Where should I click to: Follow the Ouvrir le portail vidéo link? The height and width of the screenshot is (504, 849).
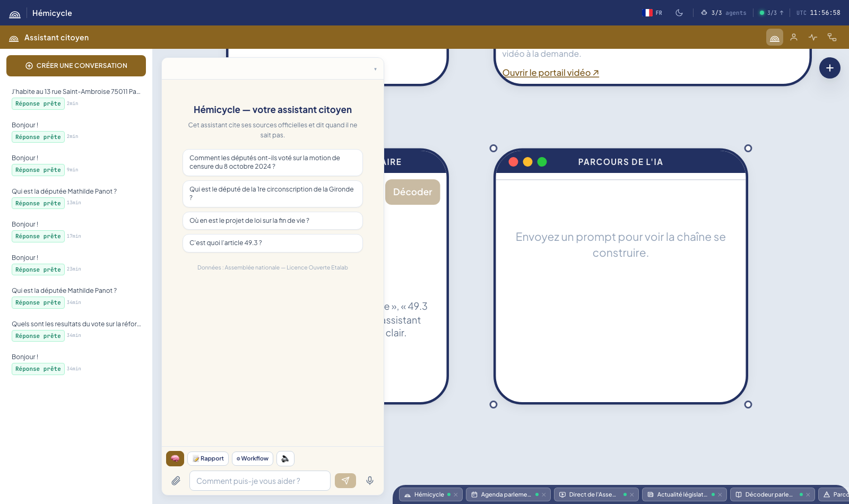click(551, 73)
